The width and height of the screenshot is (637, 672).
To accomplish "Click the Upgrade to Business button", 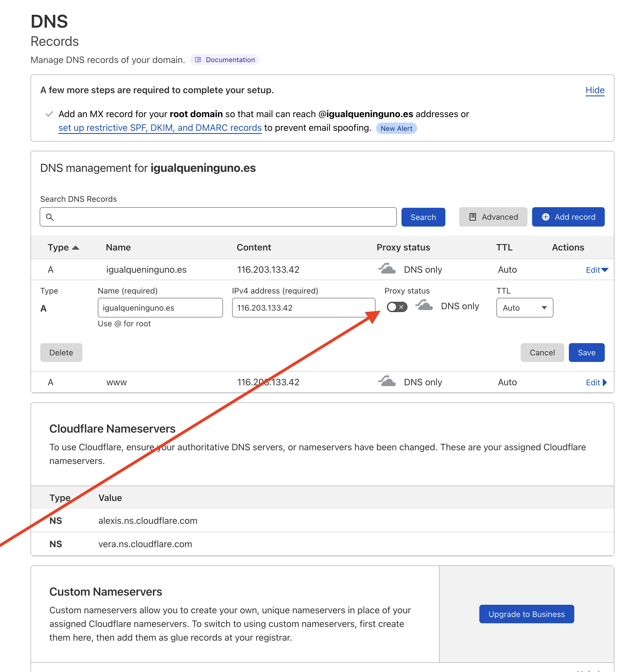I will pos(526,614).
